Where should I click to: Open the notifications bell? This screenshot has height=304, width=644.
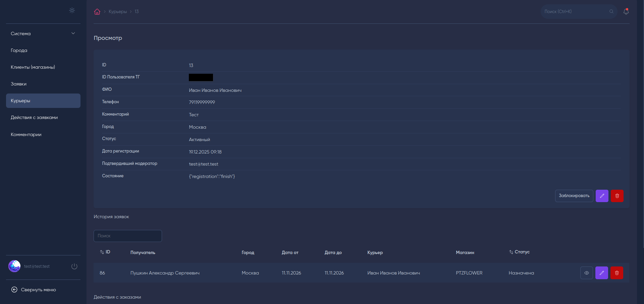pos(626,12)
